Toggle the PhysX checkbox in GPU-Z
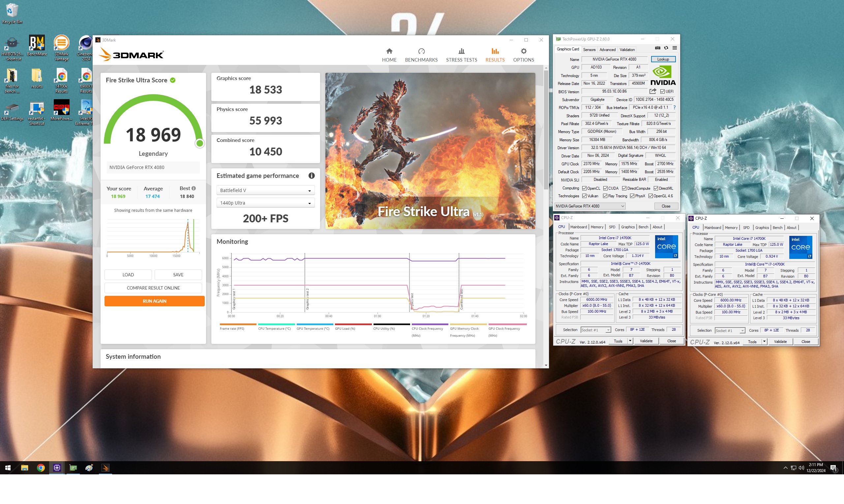 coord(632,196)
